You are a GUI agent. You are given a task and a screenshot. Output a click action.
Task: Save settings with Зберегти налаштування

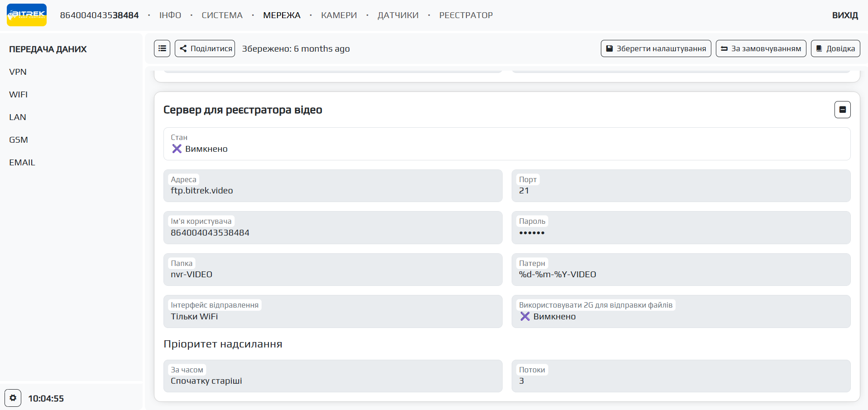[x=656, y=48]
